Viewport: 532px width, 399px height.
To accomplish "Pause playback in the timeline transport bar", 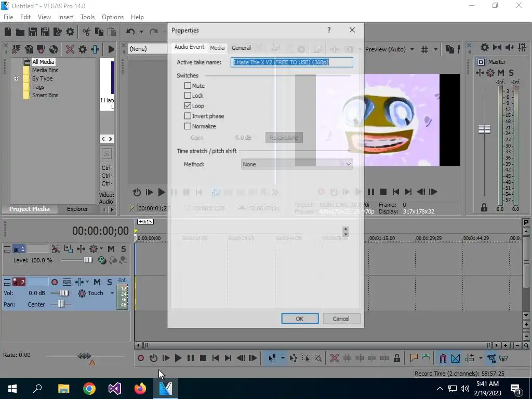I will [191, 358].
